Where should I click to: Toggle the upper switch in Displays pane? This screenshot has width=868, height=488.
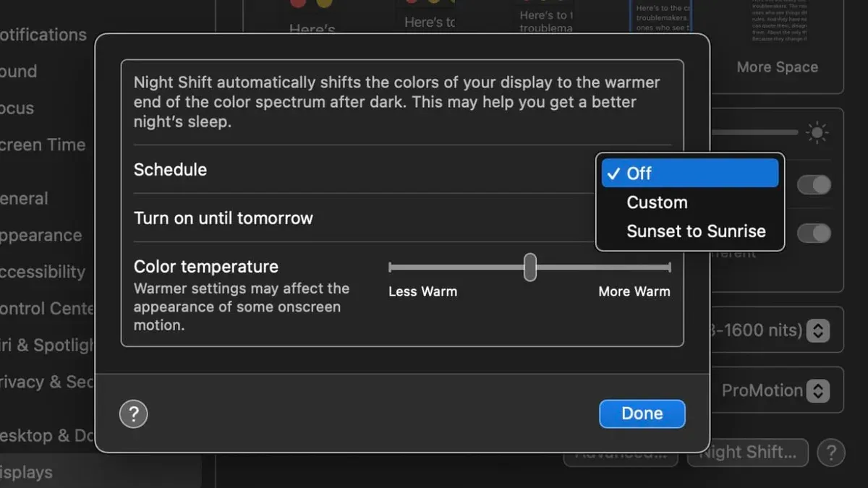(814, 185)
